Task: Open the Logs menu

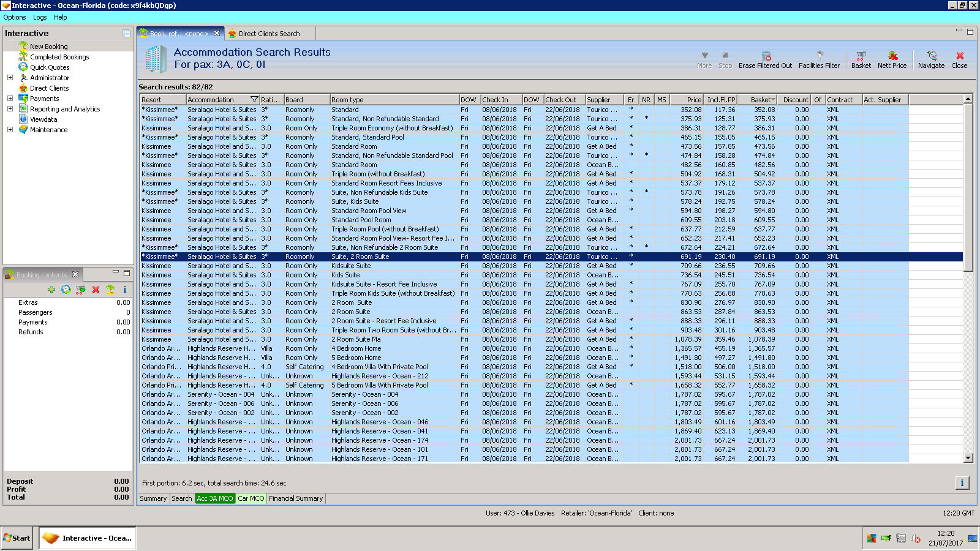Action: point(40,17)
